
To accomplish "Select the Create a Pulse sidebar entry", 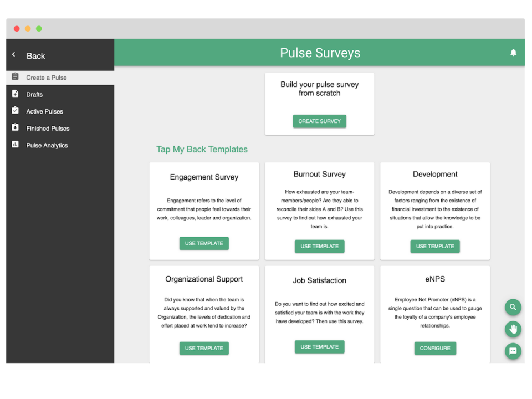I will [x=44, y=78].
